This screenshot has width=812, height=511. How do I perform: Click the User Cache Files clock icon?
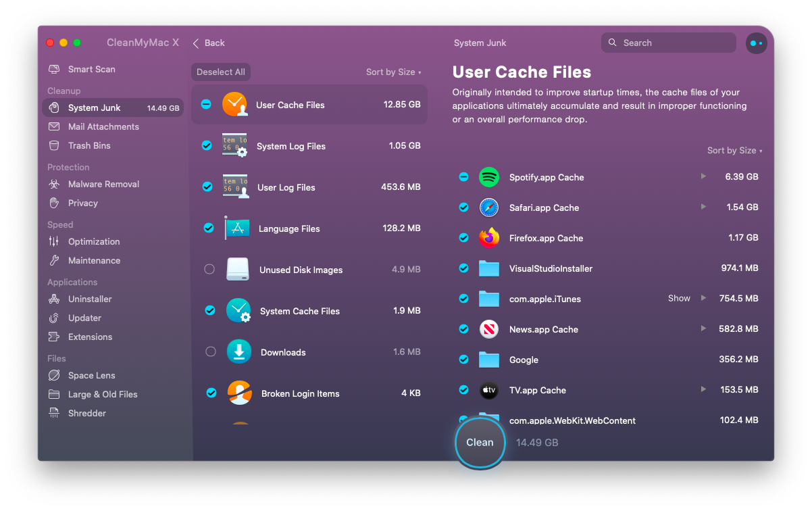[x=235, y=104]
